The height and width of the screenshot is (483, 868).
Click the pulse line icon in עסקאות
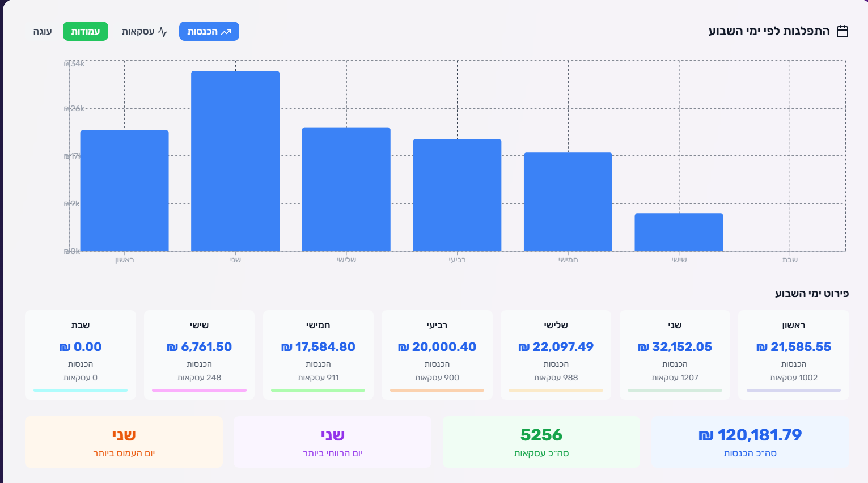163,32
